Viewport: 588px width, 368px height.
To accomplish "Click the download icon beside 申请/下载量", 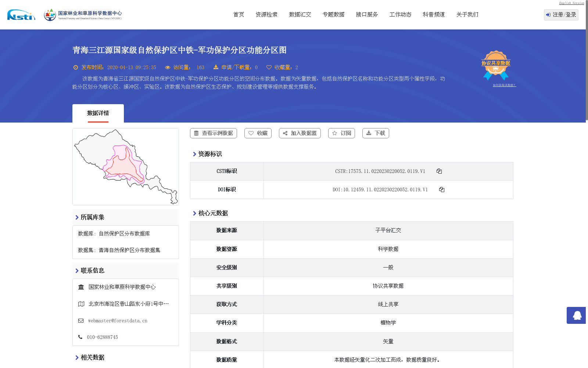I will [x=216, y=67].
